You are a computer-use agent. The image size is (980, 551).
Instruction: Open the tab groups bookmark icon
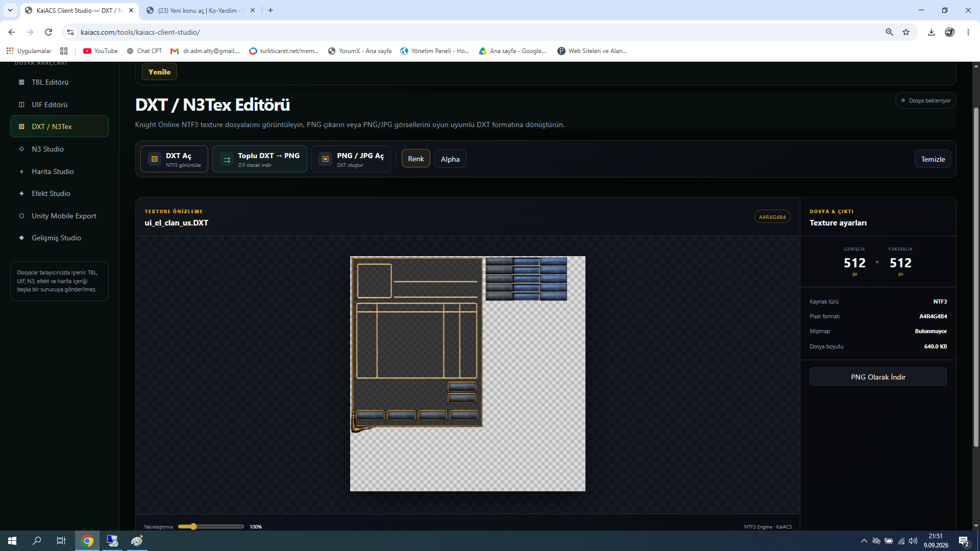(x=64, y=51)
